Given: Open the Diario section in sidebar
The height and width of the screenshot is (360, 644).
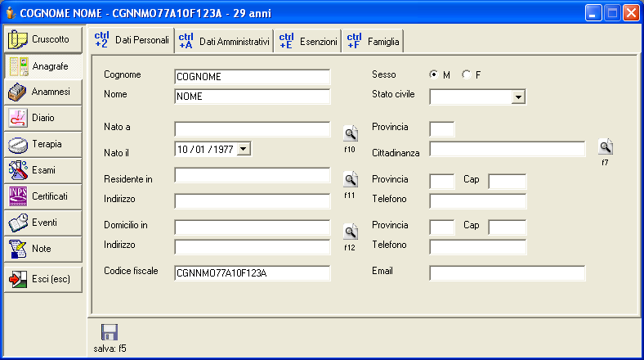Looking at the screenshot, I should (43, 118).
